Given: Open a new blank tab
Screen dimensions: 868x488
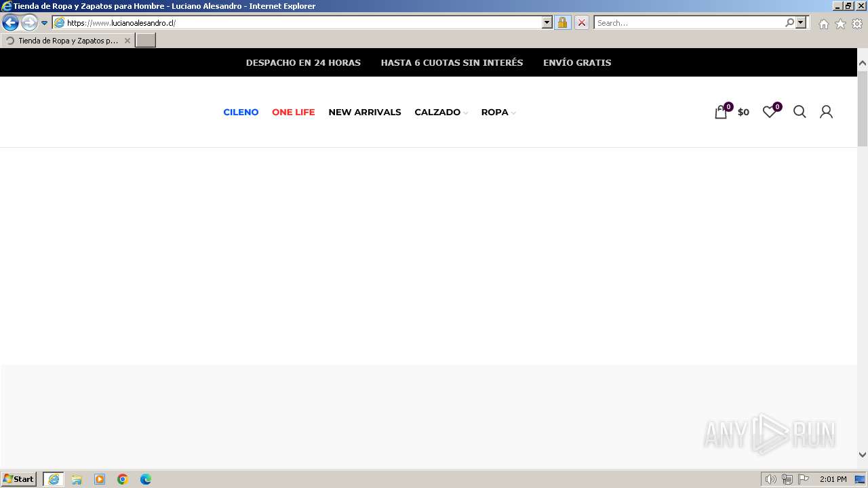Looking at the screenshot, I should (x=146, y=41).
